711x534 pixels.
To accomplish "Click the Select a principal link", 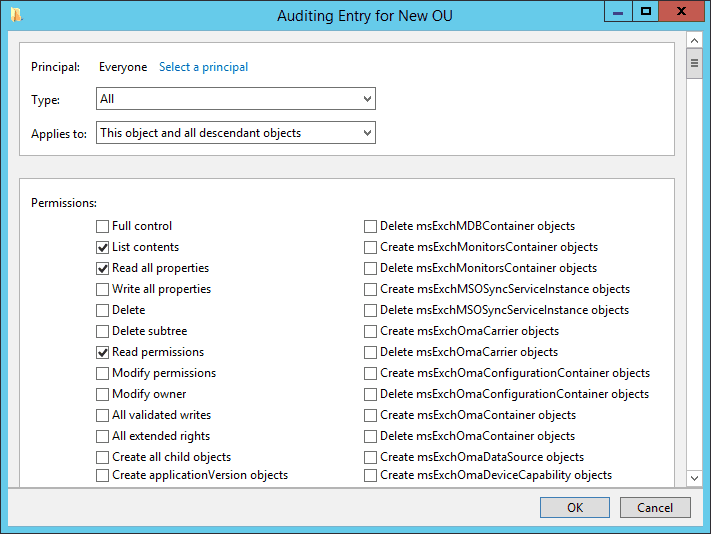I will click(x=203, y=67).
